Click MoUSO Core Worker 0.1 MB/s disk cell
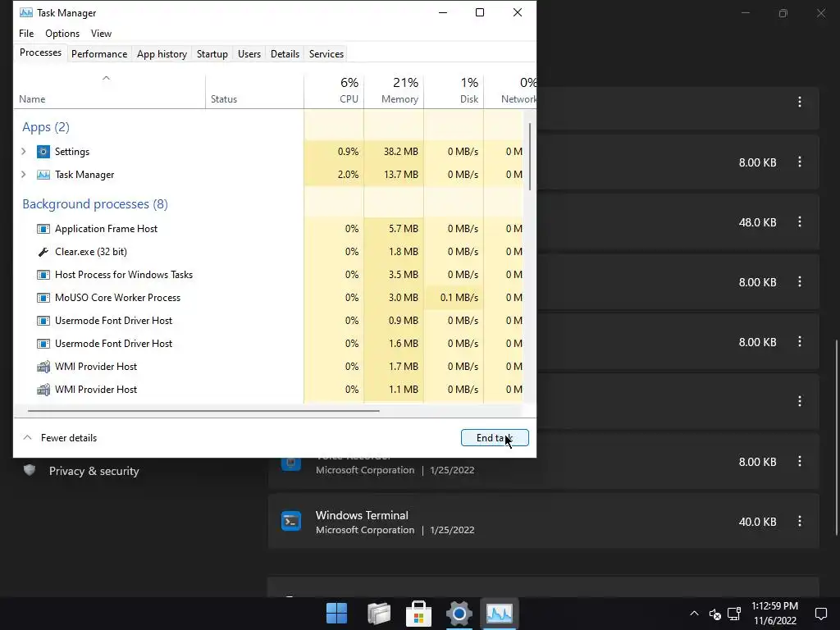The image size is (840, 630). point(454,298)
